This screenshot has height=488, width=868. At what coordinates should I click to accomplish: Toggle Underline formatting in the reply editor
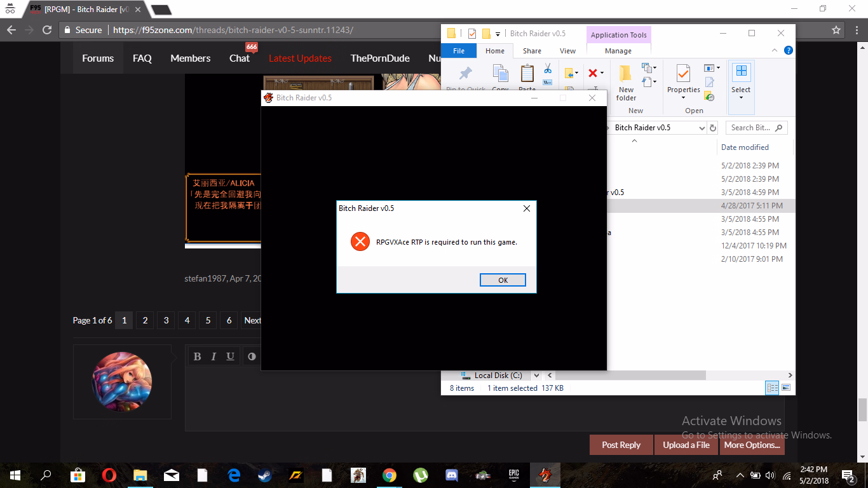click(230, 356)
